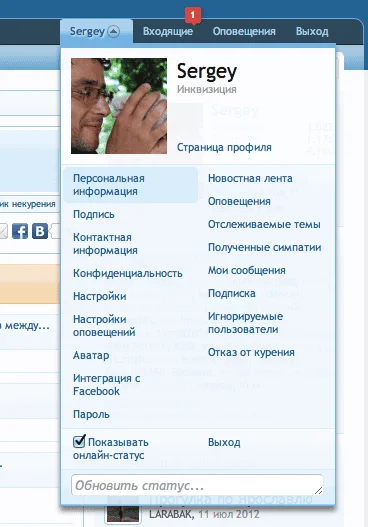Open the red unread-messages badge showing 1
The image size is (368, 527).
(193, 15)
